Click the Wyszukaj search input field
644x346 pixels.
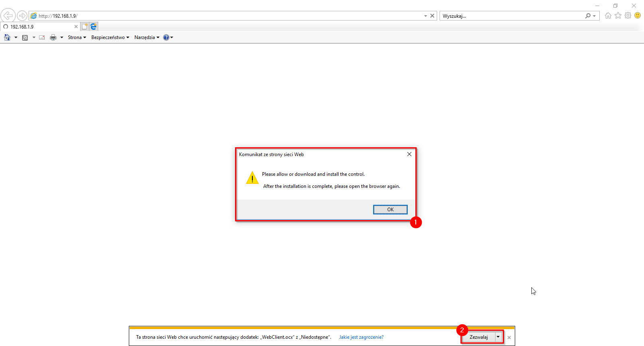pyautogui.click(x=512, y=16)
